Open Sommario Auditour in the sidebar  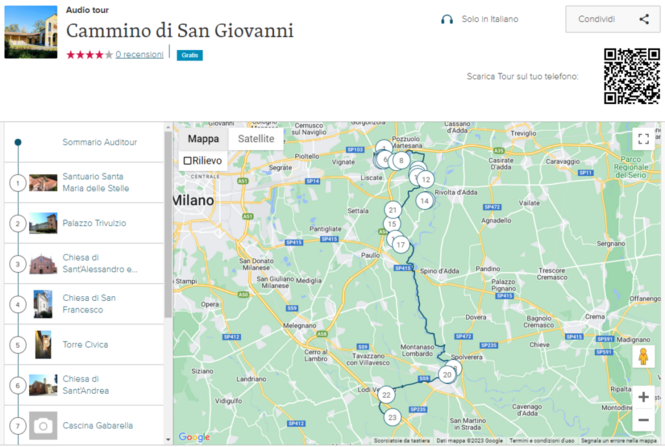click(99, 143)
